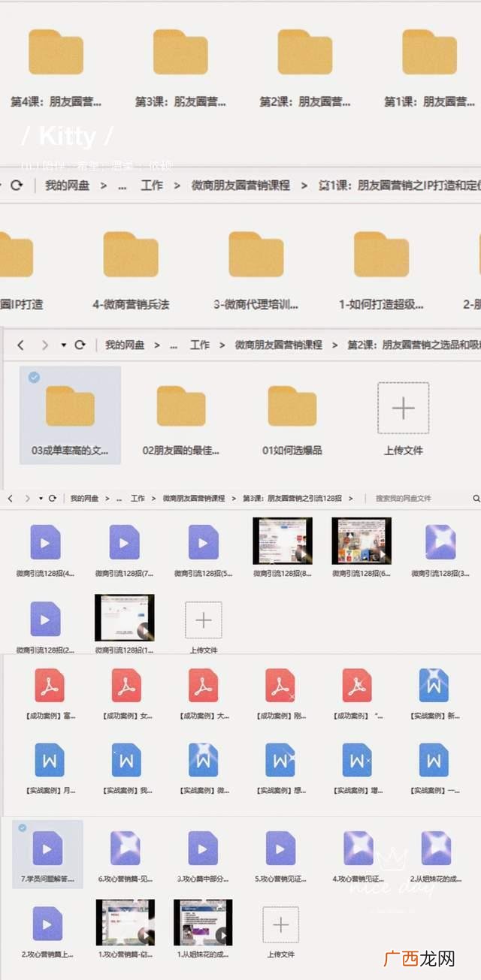
Task: Open history dropdown arrow in 第3课 path bar
Action: point(39,498)
